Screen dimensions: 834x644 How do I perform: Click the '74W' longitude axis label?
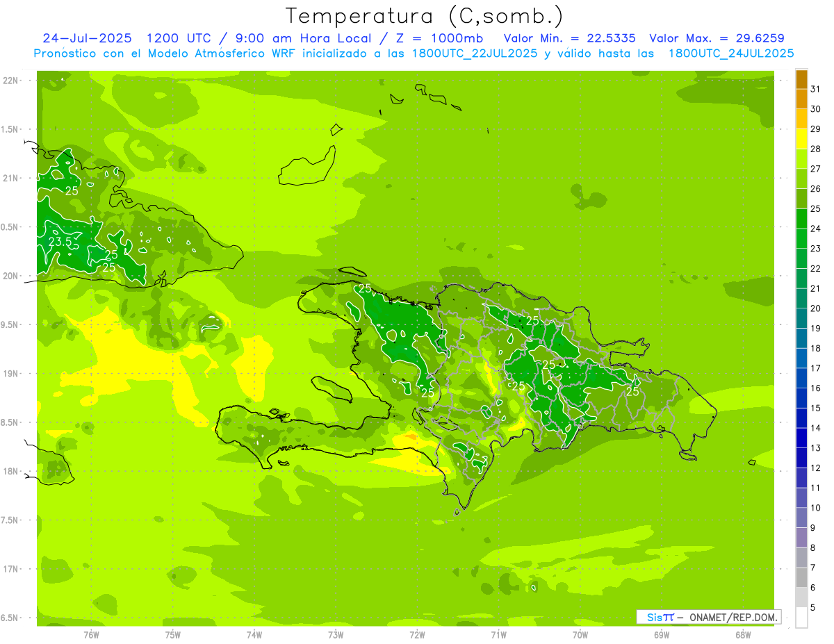point(254,635)
